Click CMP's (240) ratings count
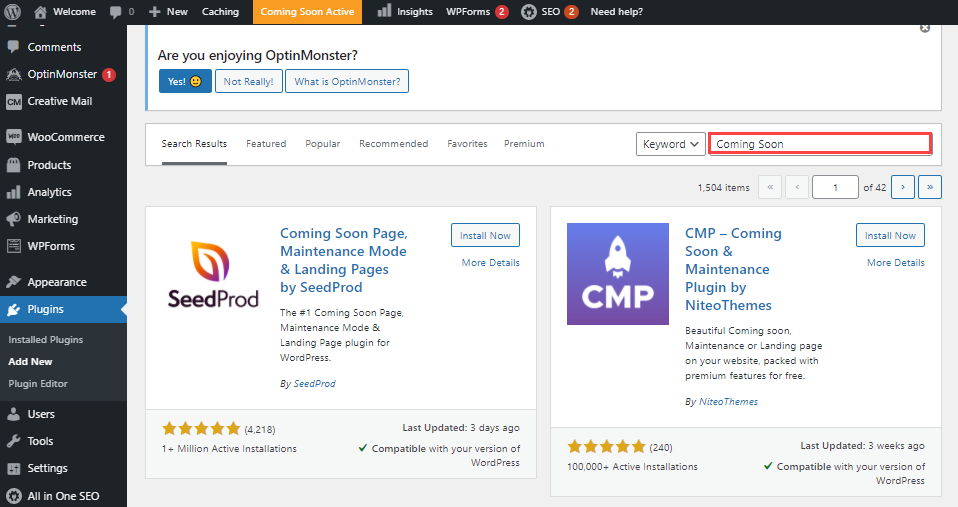Screen dimensions: 958x507 tap(660, 448)
